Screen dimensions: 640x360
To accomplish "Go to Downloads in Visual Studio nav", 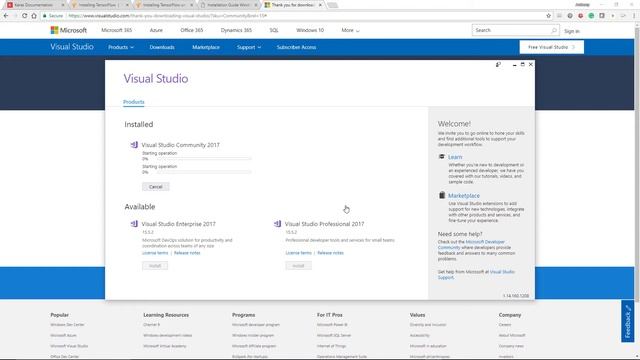I will tap(162, 47).
